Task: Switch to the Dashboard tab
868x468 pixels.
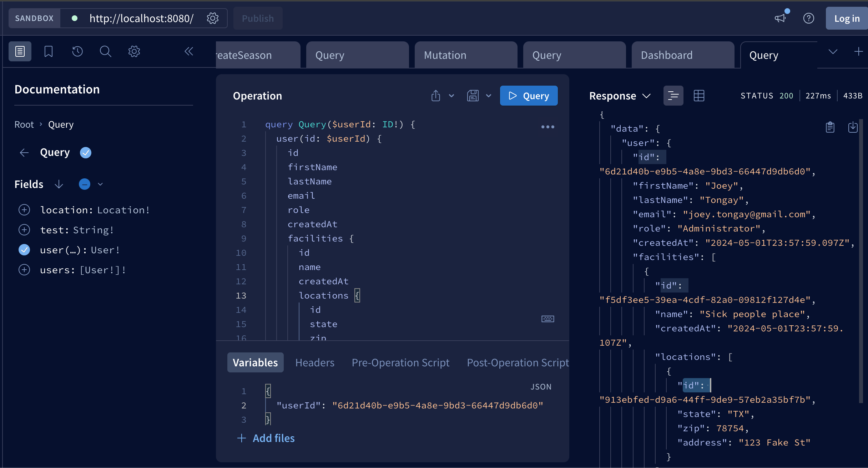Action: (x=666, y=55)
